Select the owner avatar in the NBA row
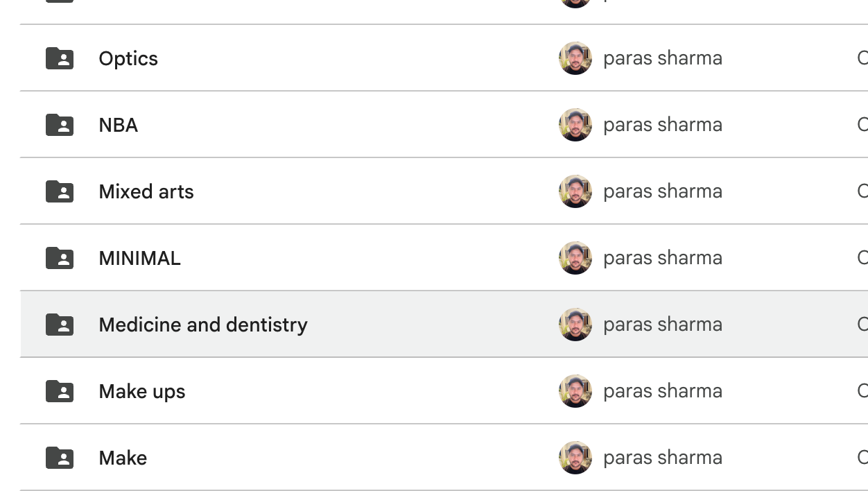The image size is (868, 491). point(575,125)
